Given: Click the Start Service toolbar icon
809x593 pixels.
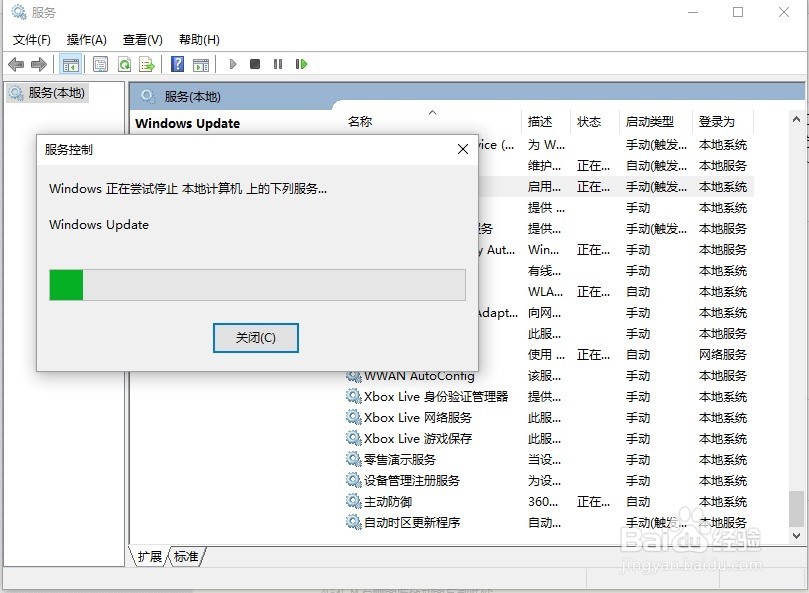Looking at the screenshot, I should (x=233, y=63).
